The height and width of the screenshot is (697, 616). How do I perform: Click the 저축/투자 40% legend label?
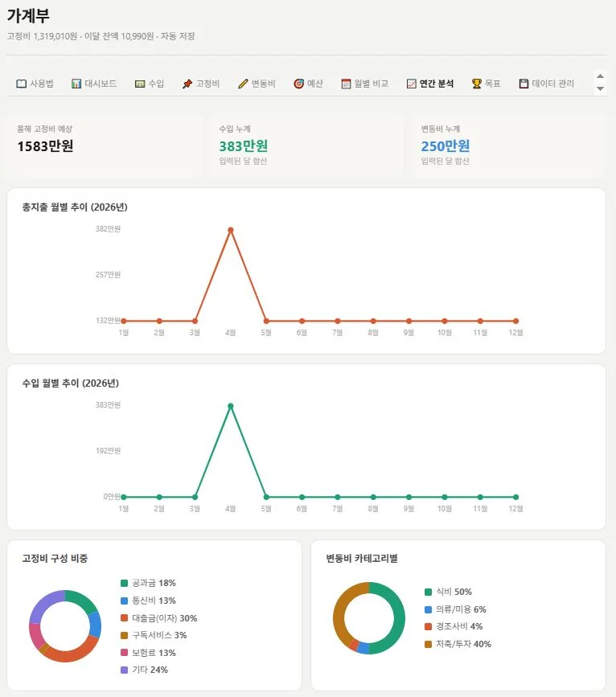[x=463, y=644]
